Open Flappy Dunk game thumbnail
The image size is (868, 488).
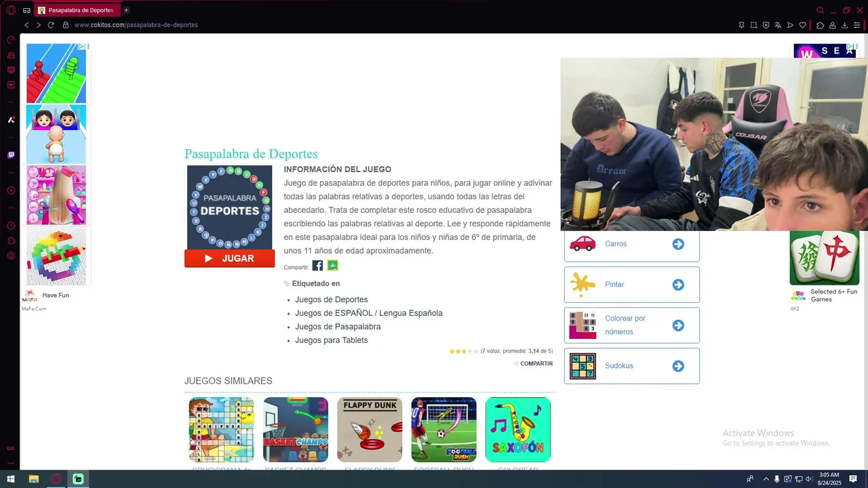(370, 430)
